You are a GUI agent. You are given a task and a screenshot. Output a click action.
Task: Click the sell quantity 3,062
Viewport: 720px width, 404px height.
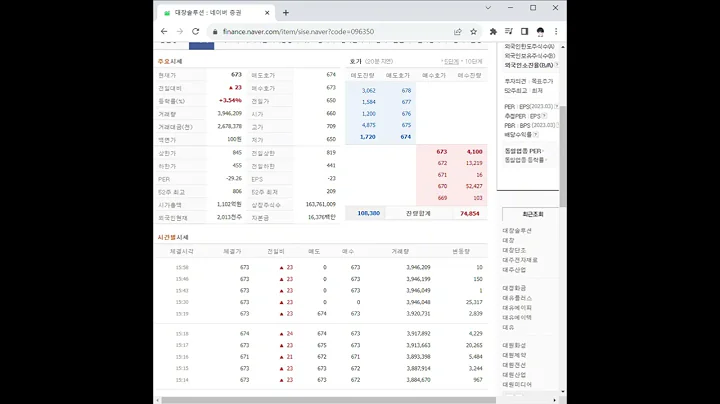tap(368, 90)
